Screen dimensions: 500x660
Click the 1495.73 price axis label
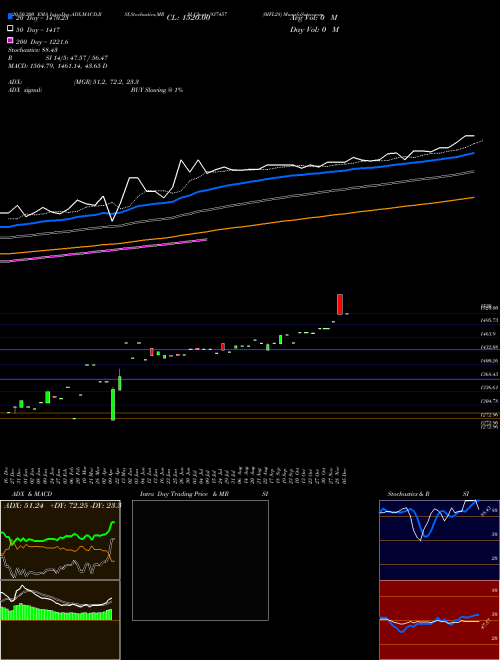(x=490, y=320)
